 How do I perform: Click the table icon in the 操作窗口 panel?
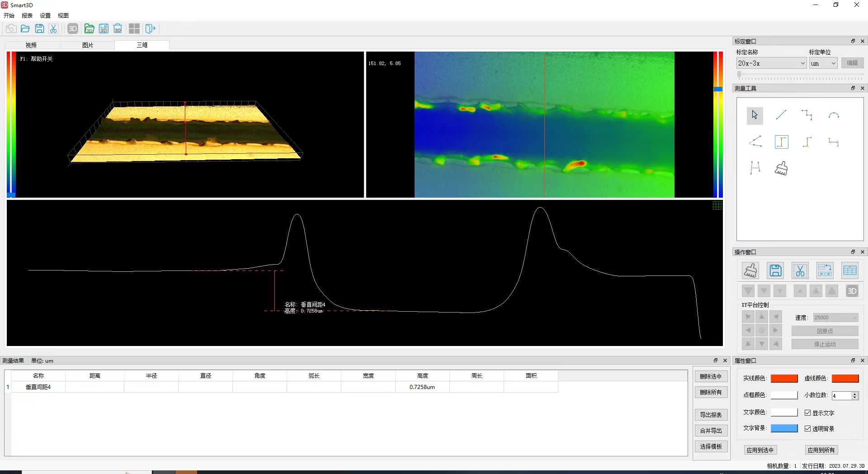coord(849,270)
